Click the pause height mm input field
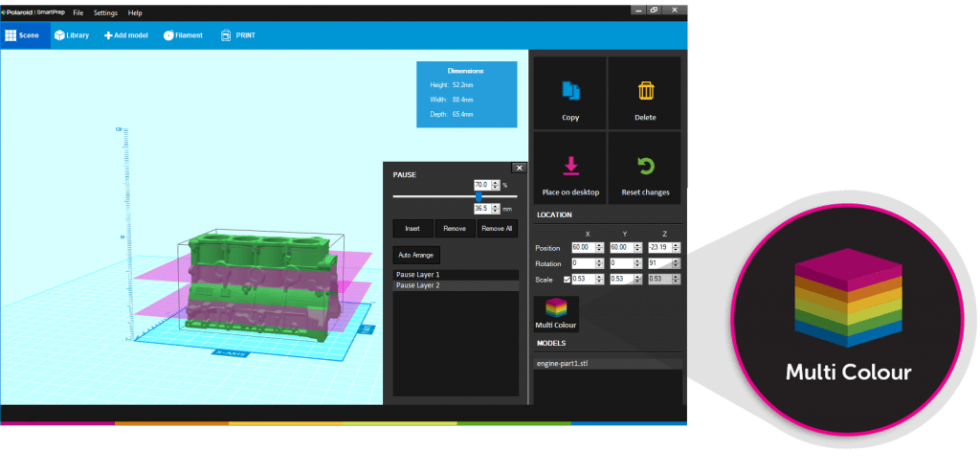The width and height of the screenshot is (980, 474). click(x=482, y=209)
